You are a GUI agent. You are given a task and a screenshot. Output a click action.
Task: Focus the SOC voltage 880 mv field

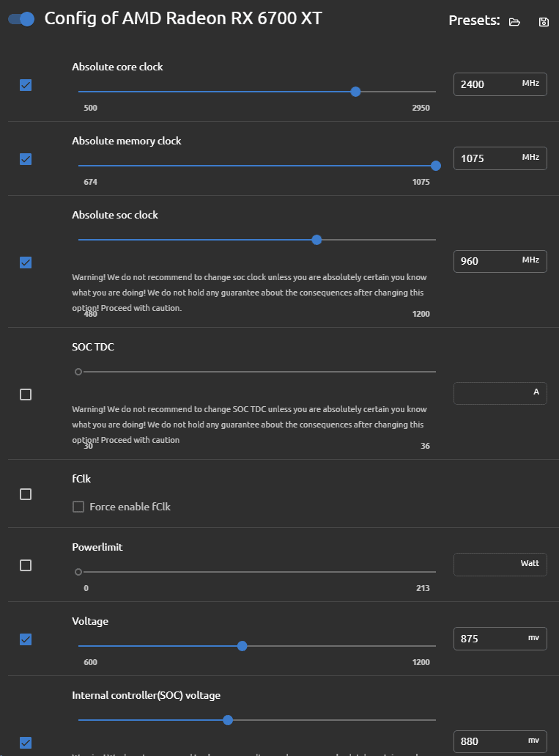(500, 741)
